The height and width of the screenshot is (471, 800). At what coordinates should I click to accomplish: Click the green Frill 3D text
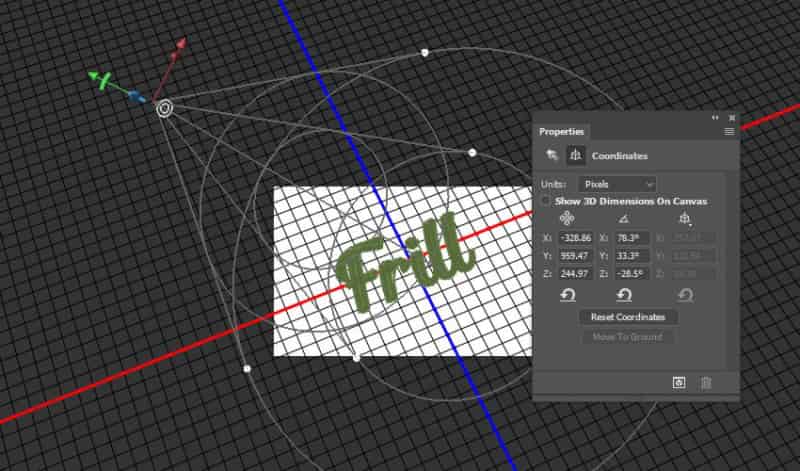point(405,262)
